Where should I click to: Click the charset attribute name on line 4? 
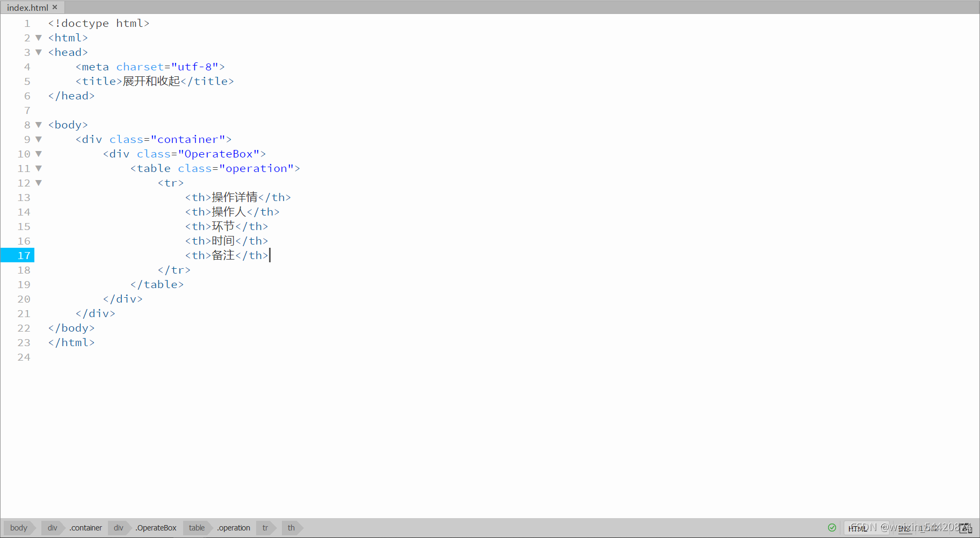[140, 67]
